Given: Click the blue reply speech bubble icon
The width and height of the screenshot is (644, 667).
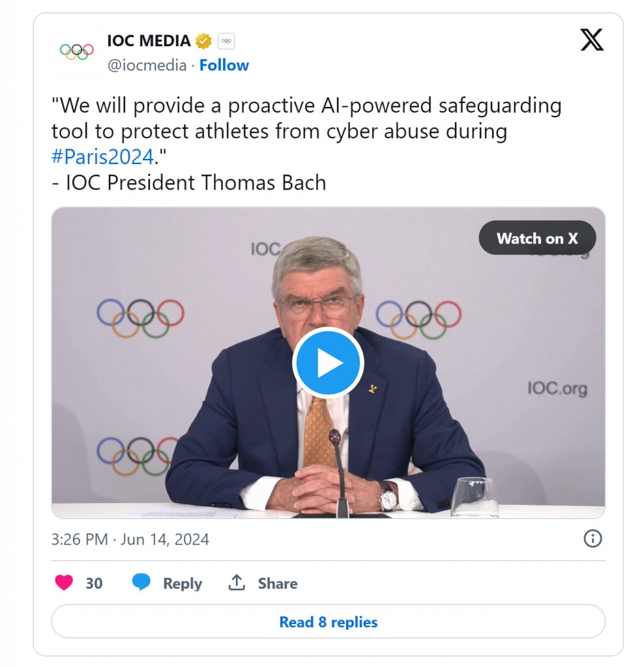Looking at the screenshot, I should (x=141, y=582).
